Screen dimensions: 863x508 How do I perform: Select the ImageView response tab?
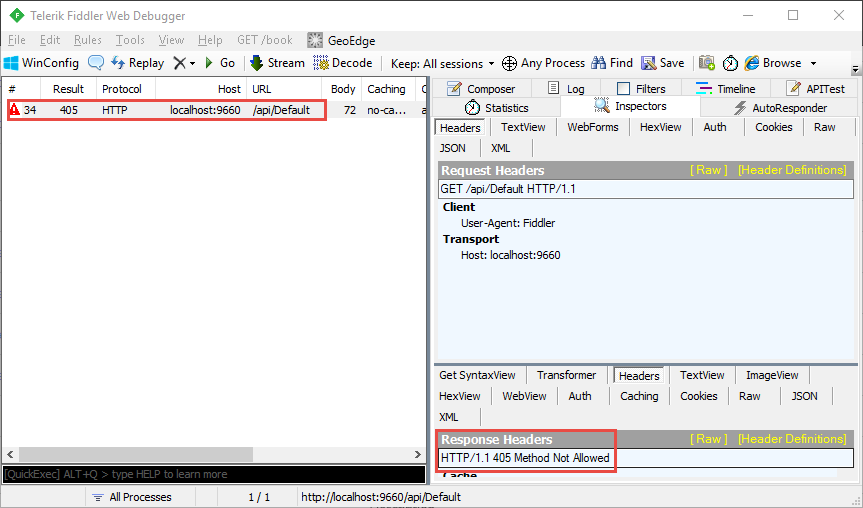(772, 375)
